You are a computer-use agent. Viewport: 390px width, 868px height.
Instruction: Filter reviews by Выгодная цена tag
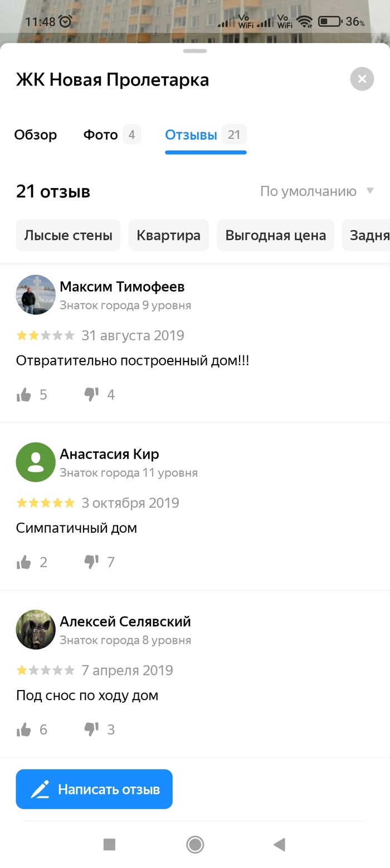[275, 235]
